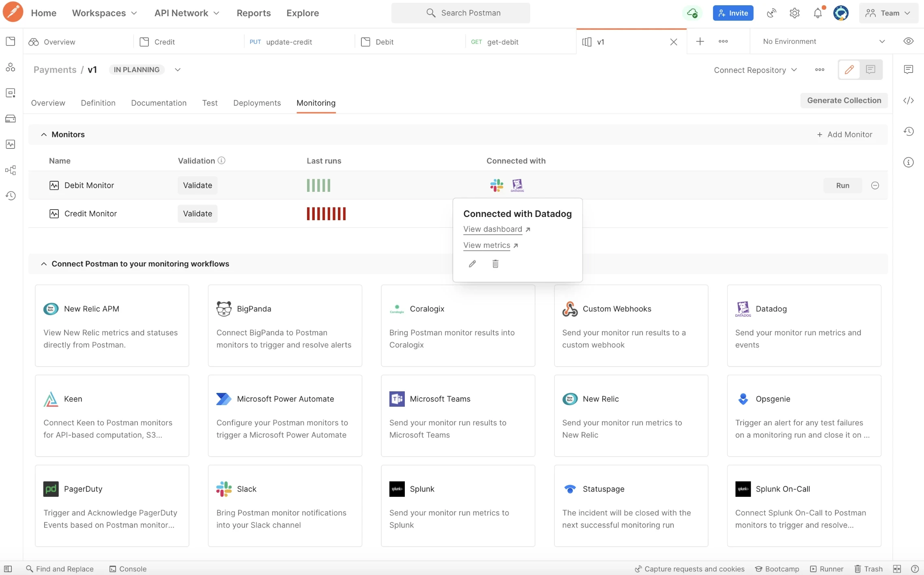Screen dimensions: 924x575
Task: Click the user avatar icon
Action: pyautogui.click(x=841, y=13)
